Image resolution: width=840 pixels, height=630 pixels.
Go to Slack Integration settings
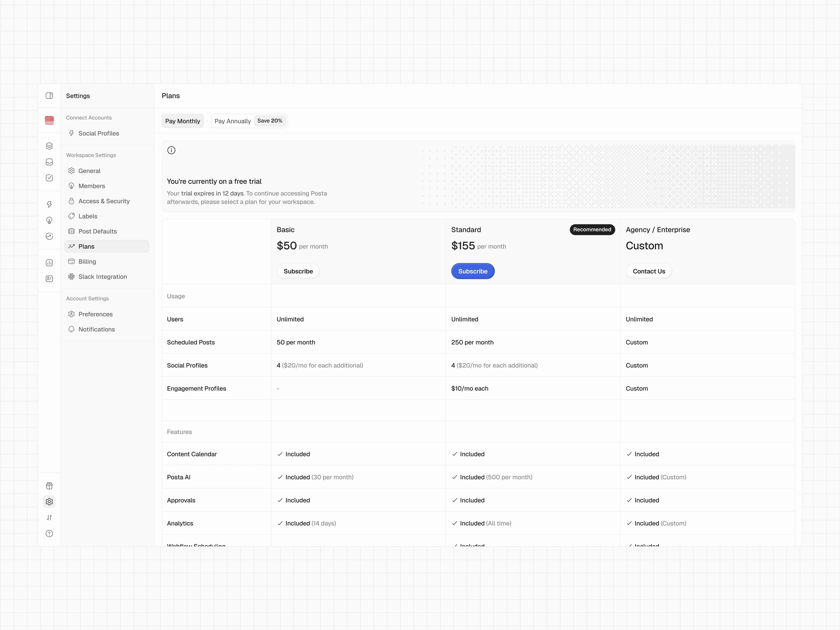coord(102,277)
